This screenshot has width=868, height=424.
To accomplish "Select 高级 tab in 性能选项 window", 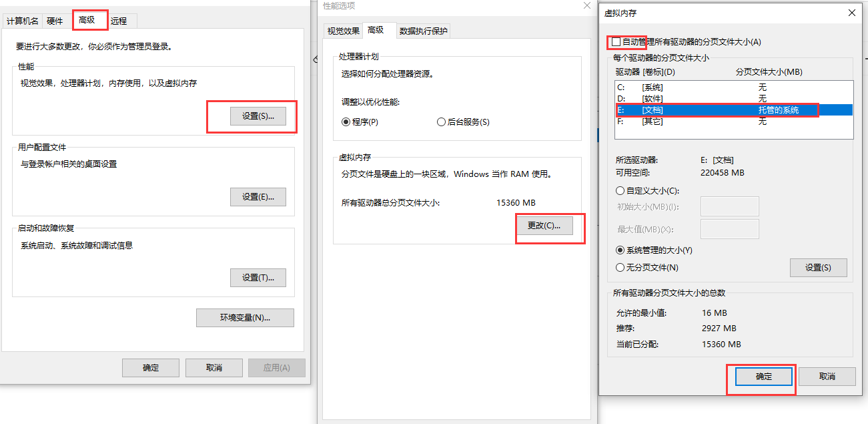I will click(376, 30).
